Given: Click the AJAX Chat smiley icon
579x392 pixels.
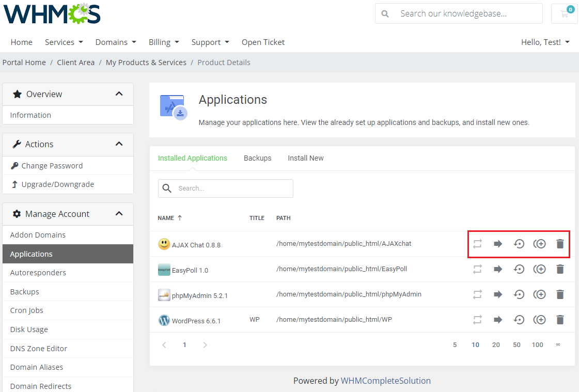Looking at the screenshot, I should coord(164,244).
